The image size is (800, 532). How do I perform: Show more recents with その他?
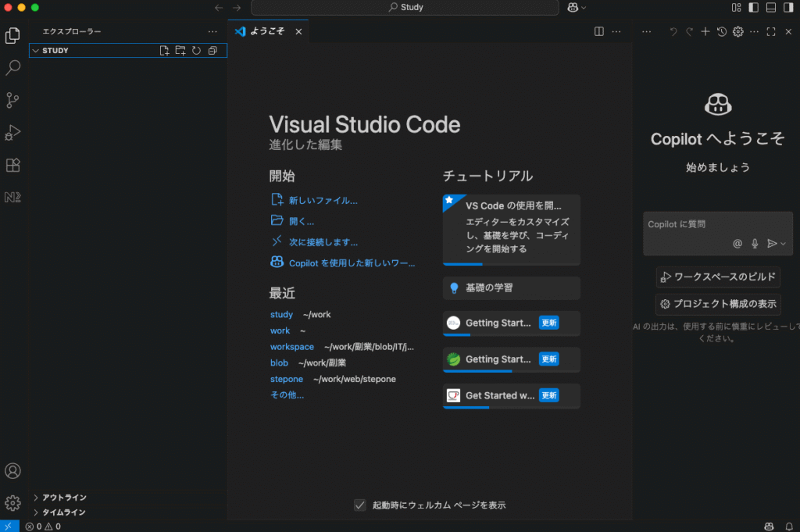[287, 395]
